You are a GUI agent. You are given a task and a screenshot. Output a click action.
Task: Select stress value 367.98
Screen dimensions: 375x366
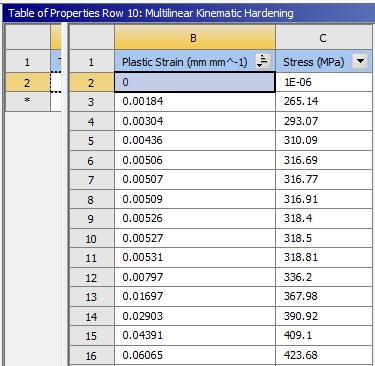click(x=324, y=296)
